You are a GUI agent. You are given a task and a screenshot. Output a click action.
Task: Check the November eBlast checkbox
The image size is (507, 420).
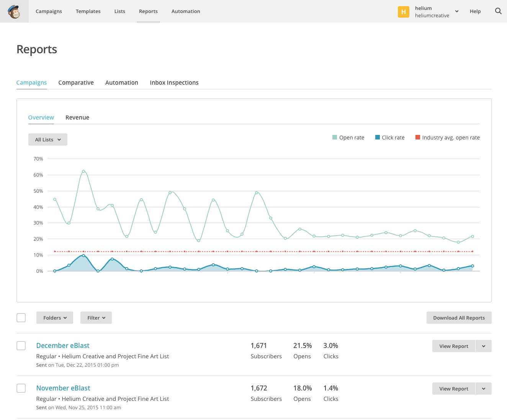pyautogui.click(x=21, y=388)
